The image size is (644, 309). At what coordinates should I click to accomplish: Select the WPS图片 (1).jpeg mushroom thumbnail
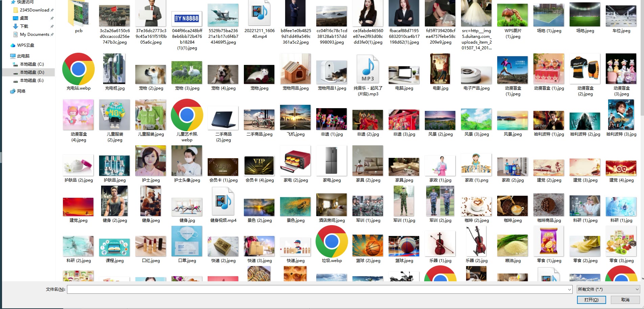click(x=513, y=15)
